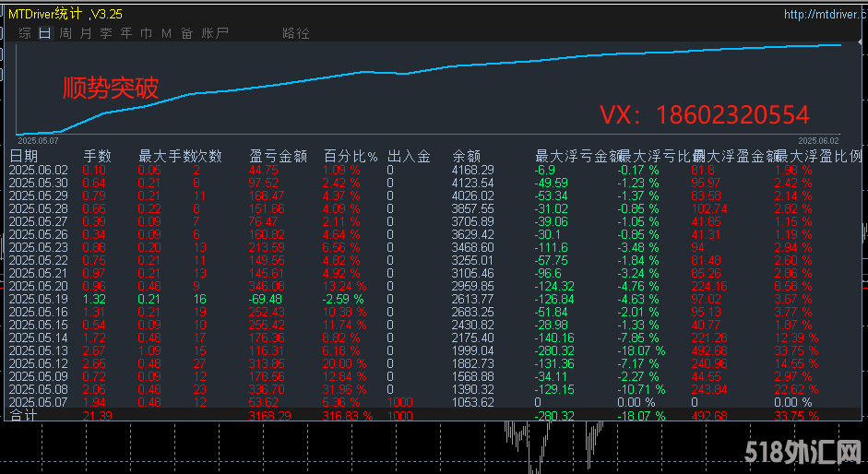Switch to the 月 monthly tab
The image size is (868, 474).
coord(86,33)
